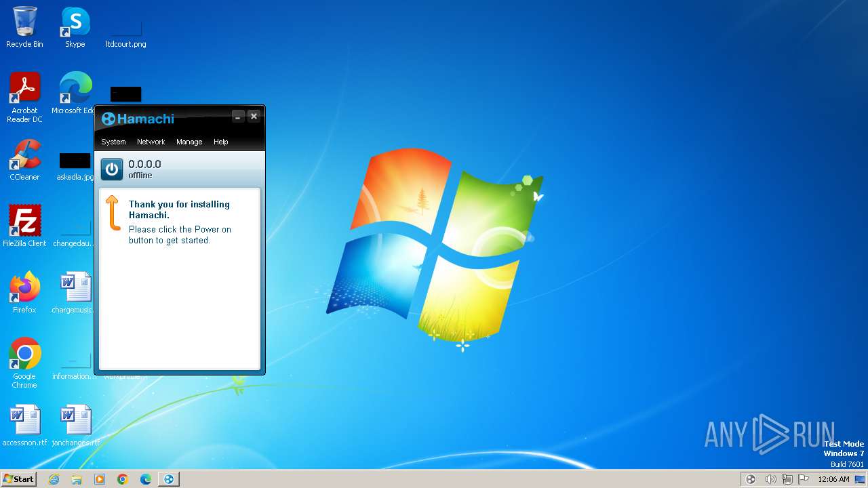Select the Firefox desktop shortcut
Screen dimensions: 868x488
(x=24, y=292)
